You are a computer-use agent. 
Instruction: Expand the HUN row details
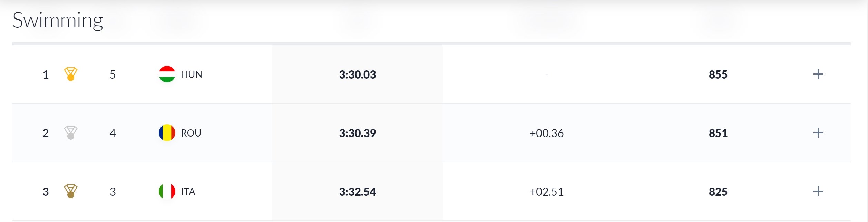click(818, 74)
